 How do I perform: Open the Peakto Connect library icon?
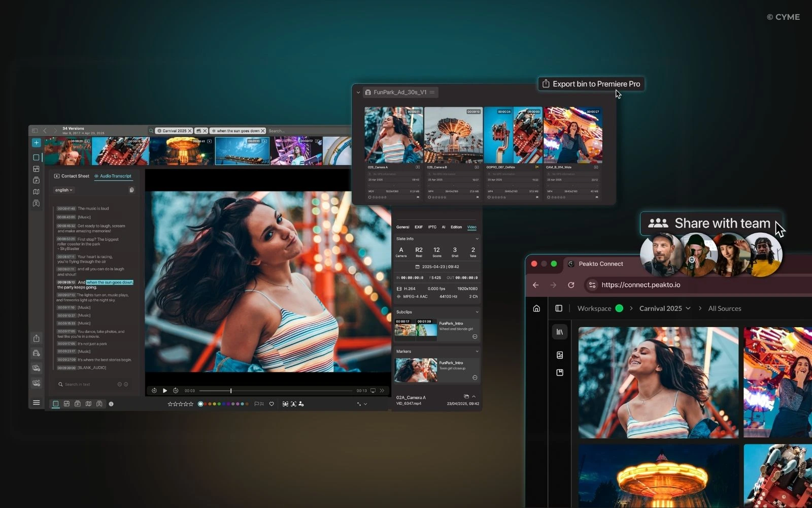pos(560,332)
